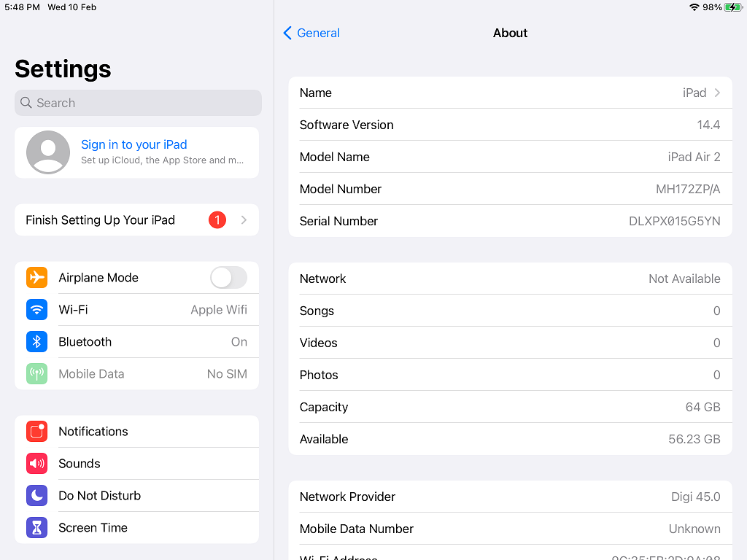Go back to General
This screenshot has height=560, width=747.
pyautogui.click(x=311, y=33)
